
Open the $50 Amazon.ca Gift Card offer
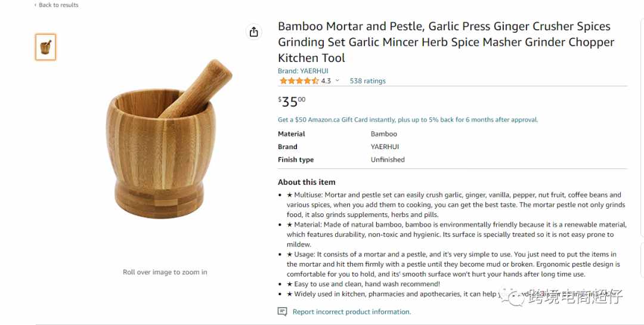coord(407,119)
